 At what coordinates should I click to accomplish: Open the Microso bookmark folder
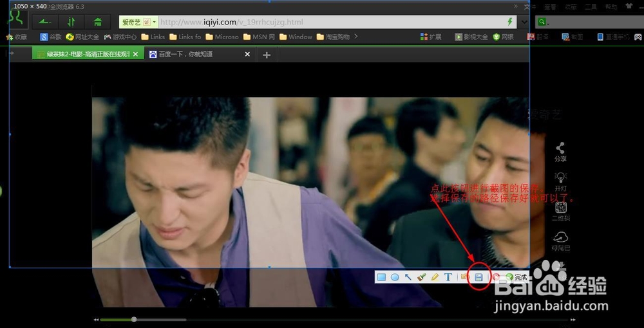click(x=222, y=37)
